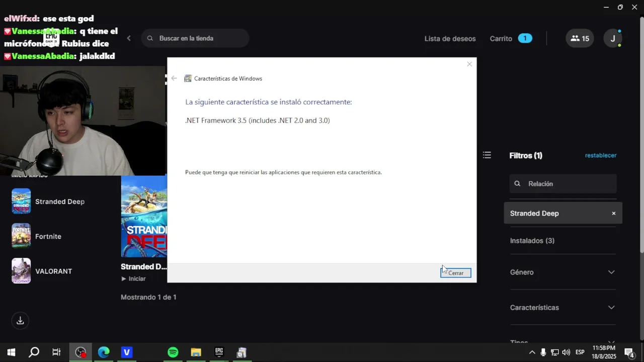Expand the Características filter section

click(563, 307)
